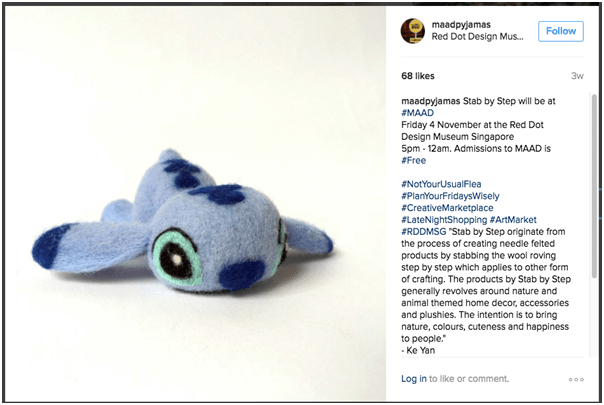Image resolution: width=604 pixels, height=405 pixels.
Task: Open the maadpyjamas username in the header
Action: click(x=461, y=25)
